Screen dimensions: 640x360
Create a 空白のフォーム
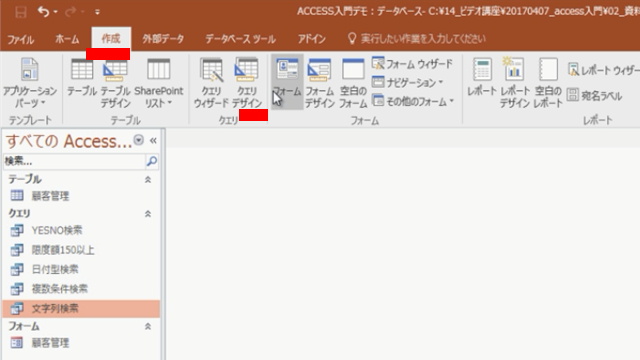click(x=353, y=83)
